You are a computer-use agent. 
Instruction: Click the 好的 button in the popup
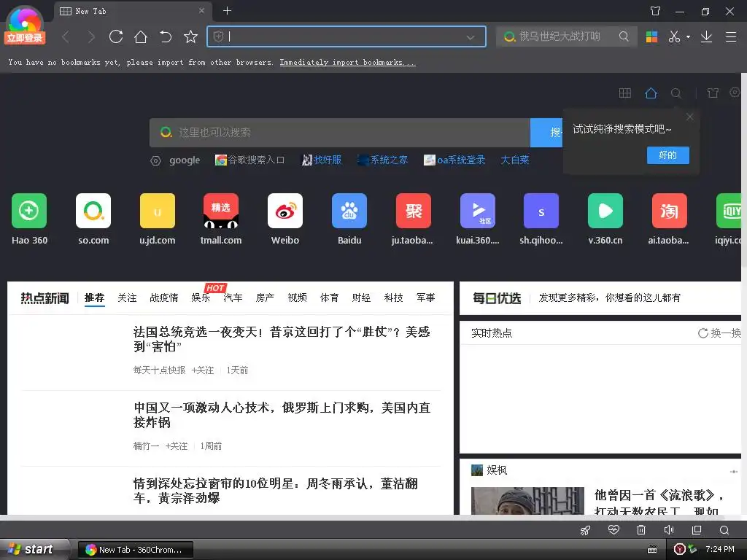(668, 155)
